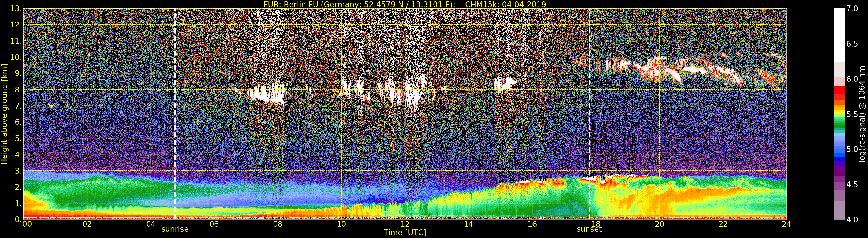Click time axis tick '04'
This screenshot has height=238, width=868.
click(x=151, y=224)
